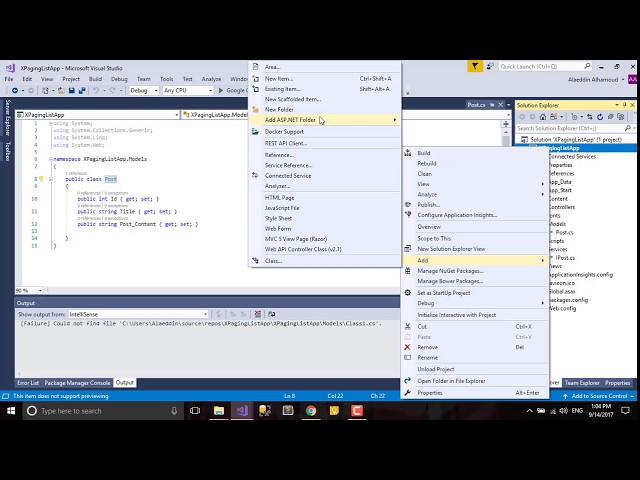This screenshot has height=480, width=640.
Task: Click the volume icon in system tray
Action: [x=563, y=411]
